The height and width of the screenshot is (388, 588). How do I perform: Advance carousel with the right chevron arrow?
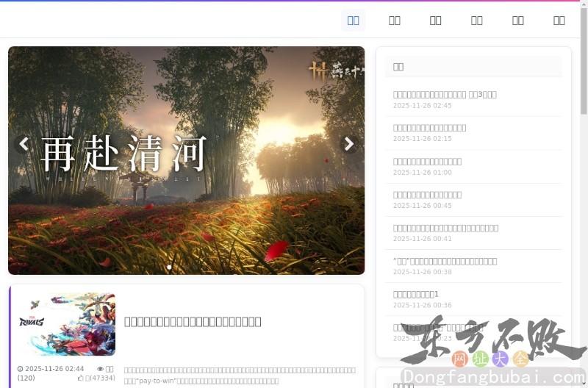click(x=348, y=144)
